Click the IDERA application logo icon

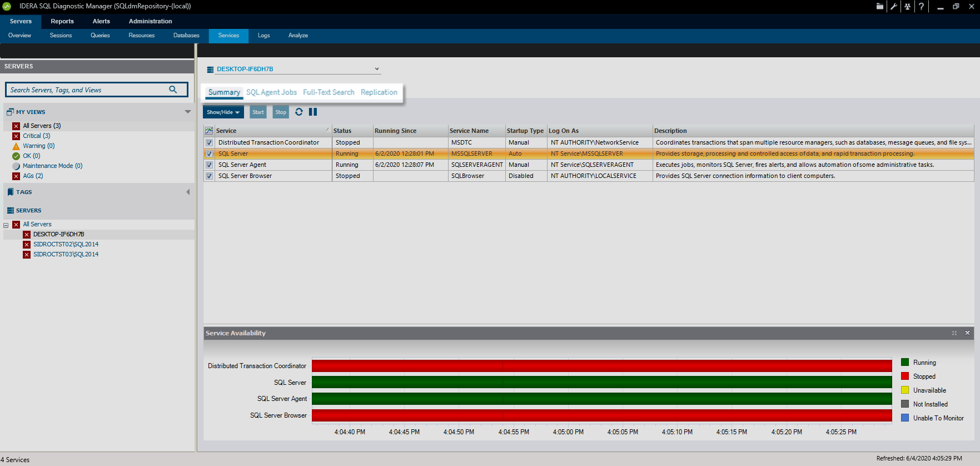pos(7,6)
